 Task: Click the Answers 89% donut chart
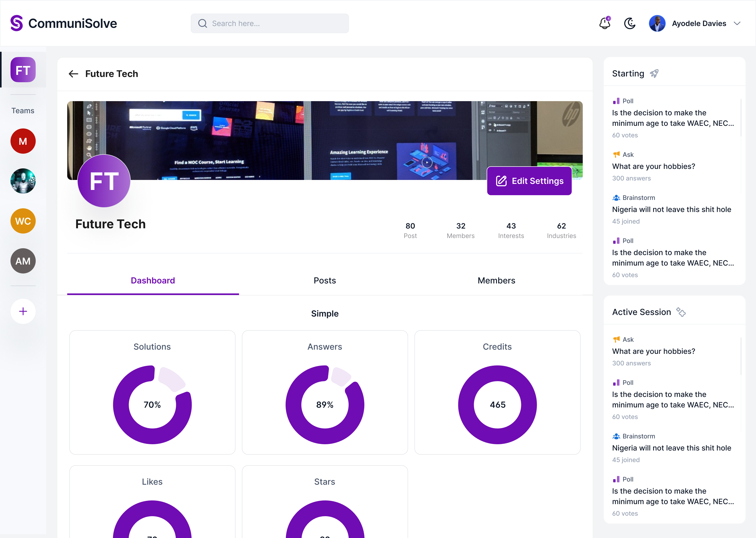point(325,405)
